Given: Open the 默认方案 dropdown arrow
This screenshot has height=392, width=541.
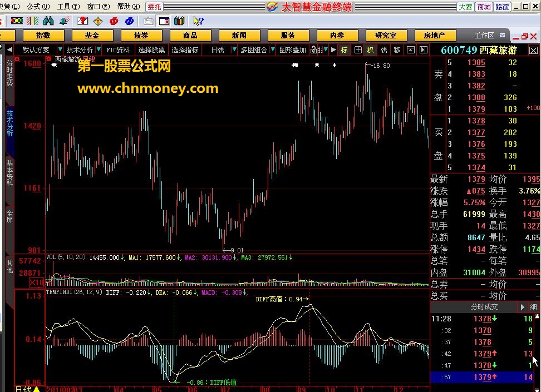Looking at the screenshot, I should tap(60, 50).
